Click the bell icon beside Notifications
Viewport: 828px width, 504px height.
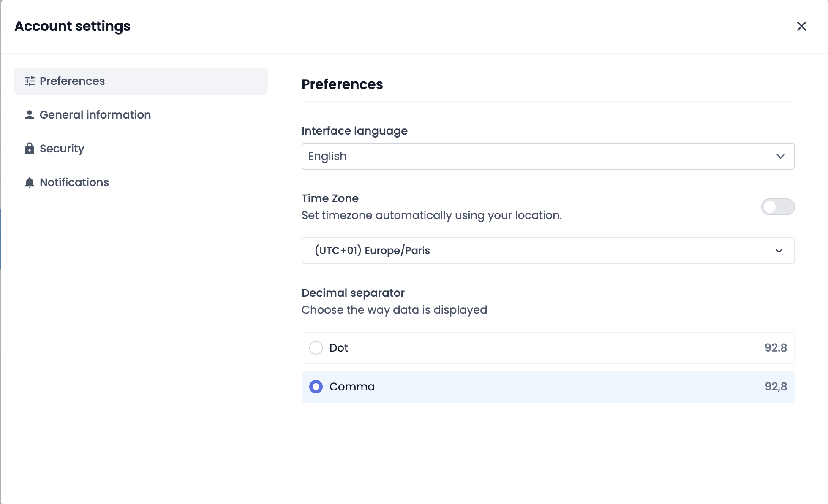click(29, 182)
